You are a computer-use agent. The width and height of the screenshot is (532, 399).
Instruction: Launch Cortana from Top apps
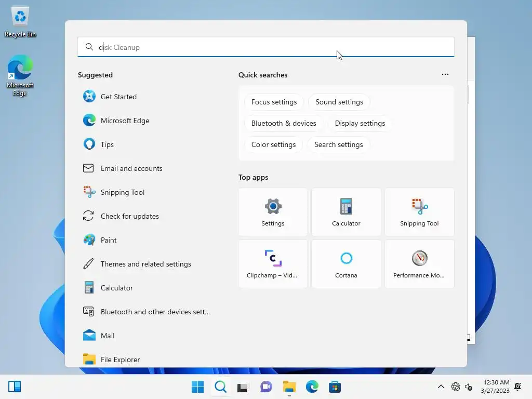click(x=346, y=264)
